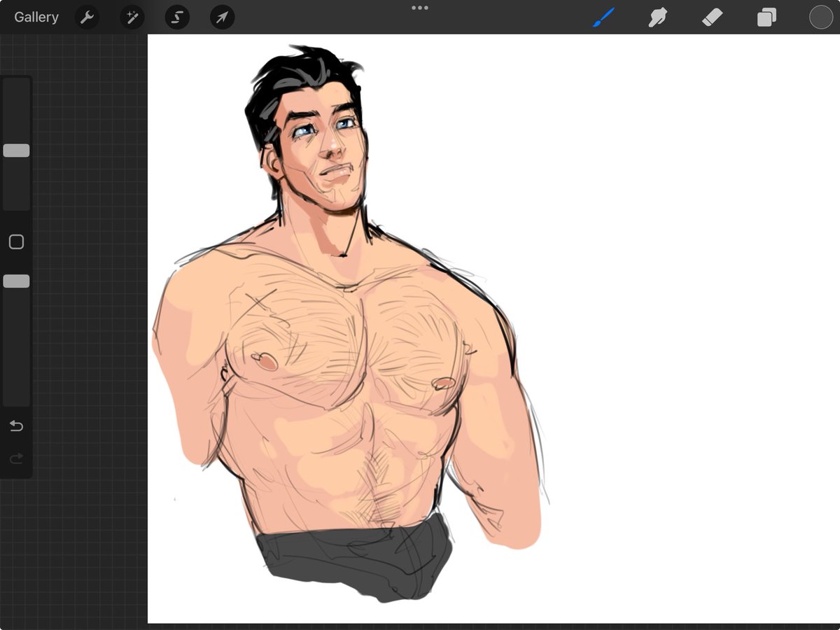Activate the Selection tool
The width and height of the screenshot is (840, 630).
coord(177,17)
